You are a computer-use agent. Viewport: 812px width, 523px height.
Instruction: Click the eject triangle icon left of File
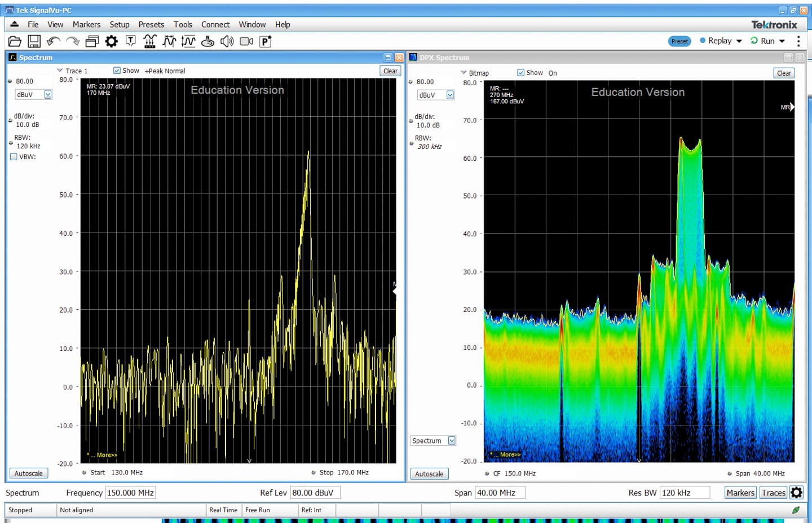pos(15,24)
